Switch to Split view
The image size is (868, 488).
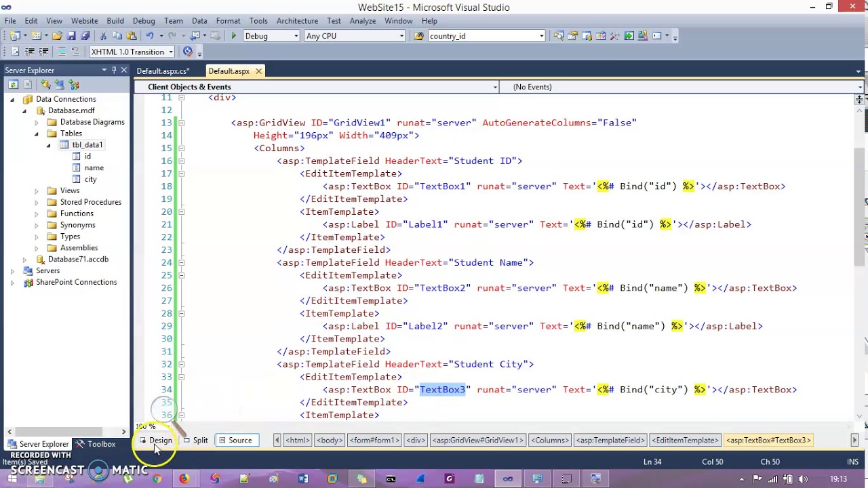(196, 440)
